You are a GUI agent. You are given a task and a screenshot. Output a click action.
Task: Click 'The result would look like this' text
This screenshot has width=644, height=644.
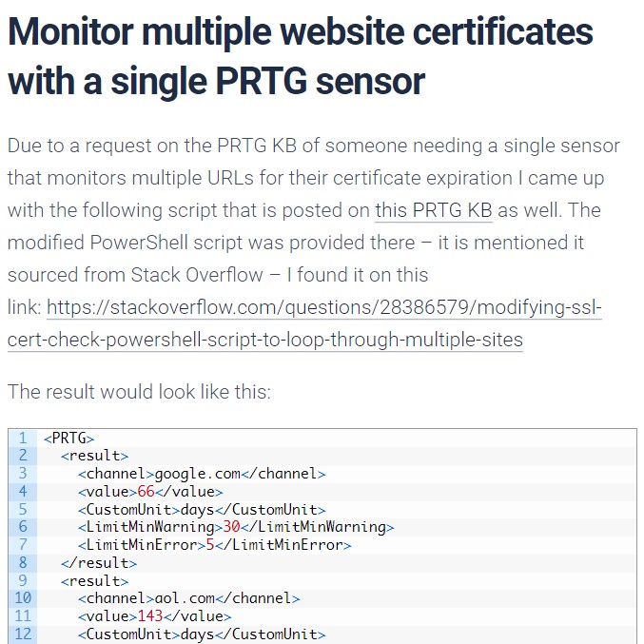139,392
